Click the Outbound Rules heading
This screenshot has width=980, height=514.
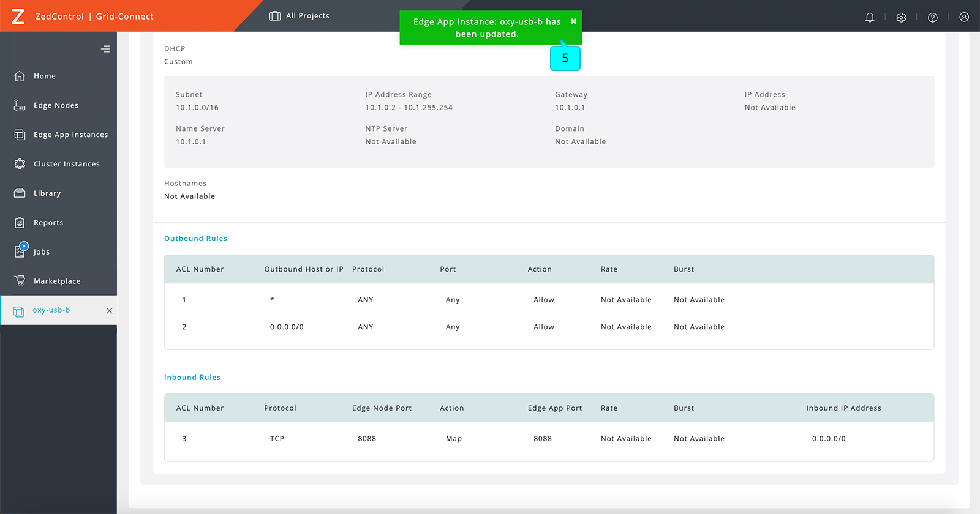[x=195, y=239]
